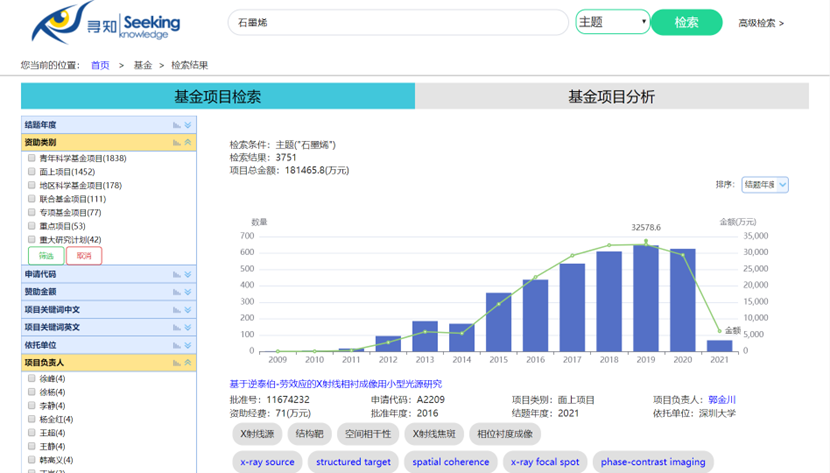Screen dimensions: 830x473
Task: Open the X射线相衬成像 project title link
Action: pos(336,384)
